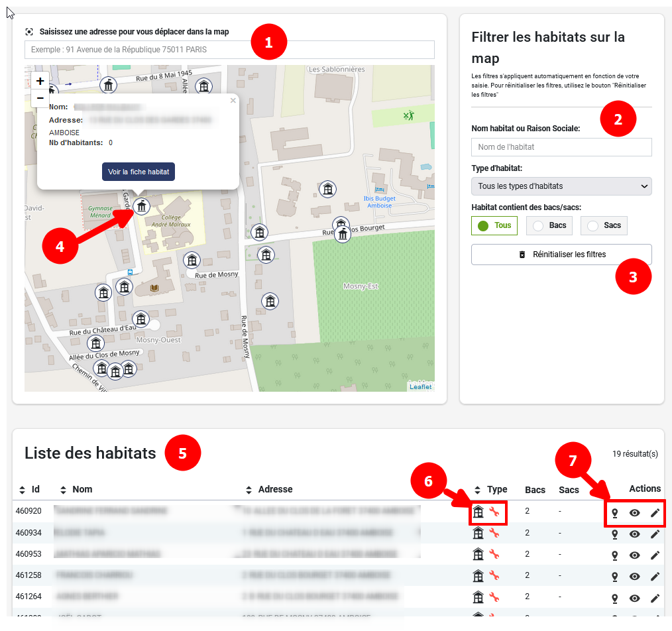
Task: Click the zoom in plus icon on the map
Action: [x=40, y=80]
